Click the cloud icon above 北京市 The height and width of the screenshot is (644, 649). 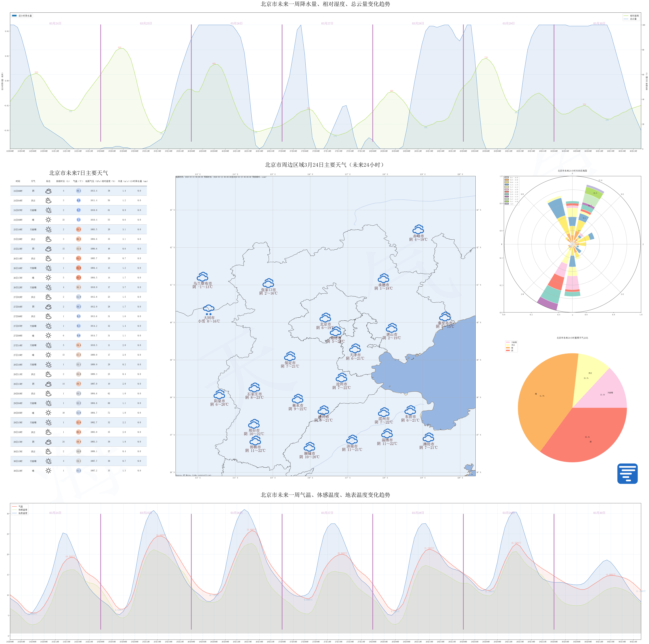tap(325, 317)
